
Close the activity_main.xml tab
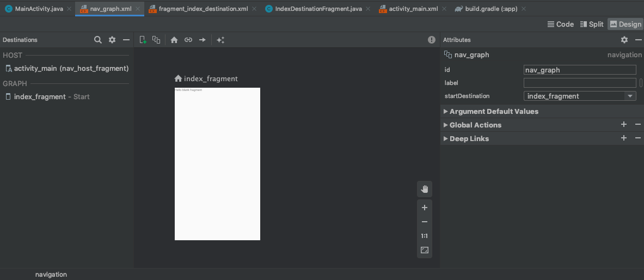[x=444, y=9]
